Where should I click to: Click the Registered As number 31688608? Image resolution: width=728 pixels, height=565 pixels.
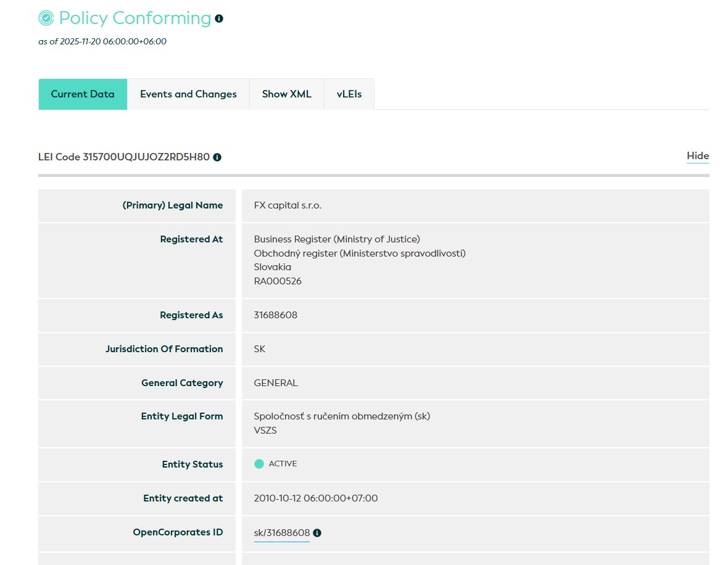coord(275,315)
